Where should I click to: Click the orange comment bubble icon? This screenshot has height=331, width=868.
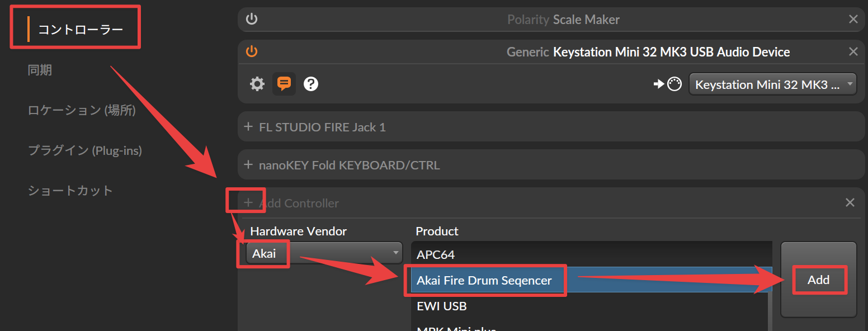tap(284, 84)
